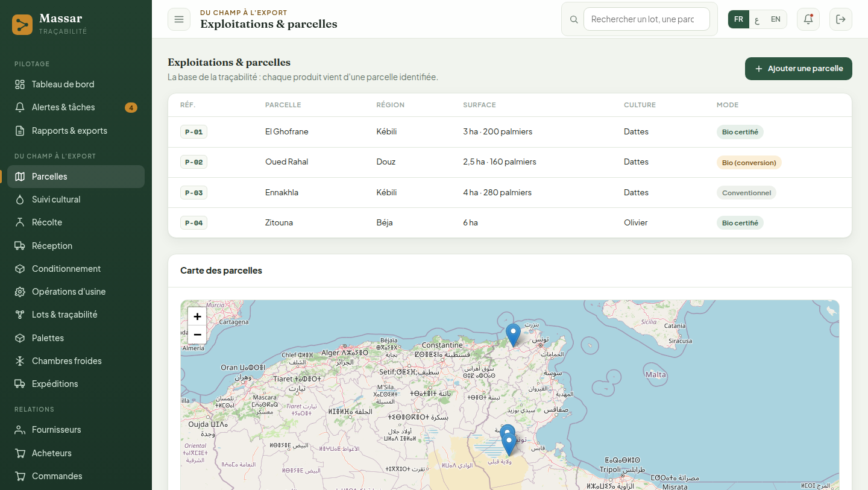Zoom out on the map
This screenshot has height=490, width=868.
click(x=197, y=335)
